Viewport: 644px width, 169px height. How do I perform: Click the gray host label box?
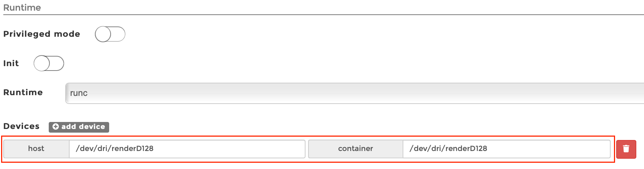click(36, 149)
